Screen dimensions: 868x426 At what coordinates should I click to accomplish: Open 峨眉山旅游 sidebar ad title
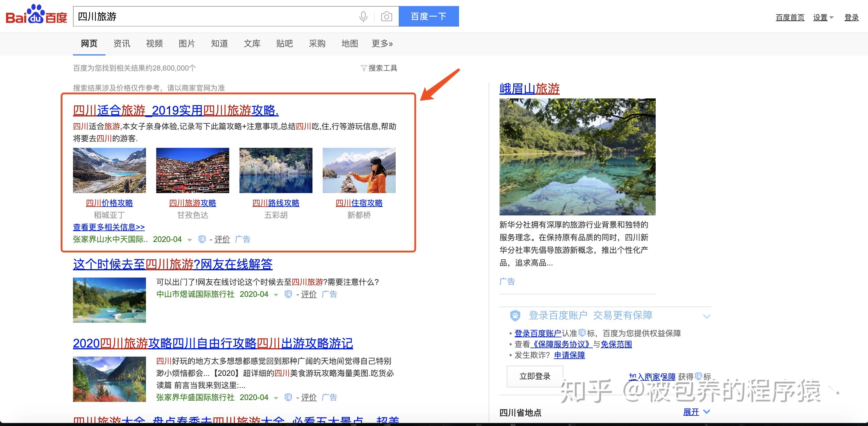(529, 89)
